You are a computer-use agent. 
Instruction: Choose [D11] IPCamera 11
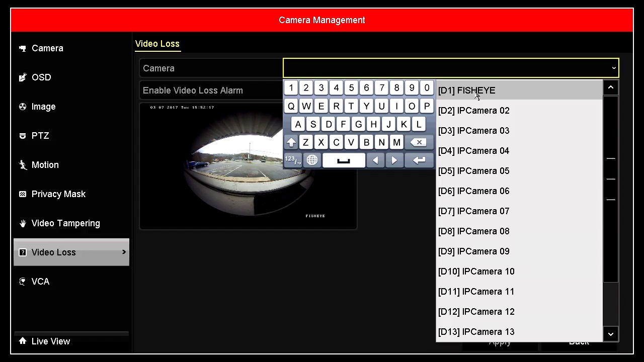519,292
